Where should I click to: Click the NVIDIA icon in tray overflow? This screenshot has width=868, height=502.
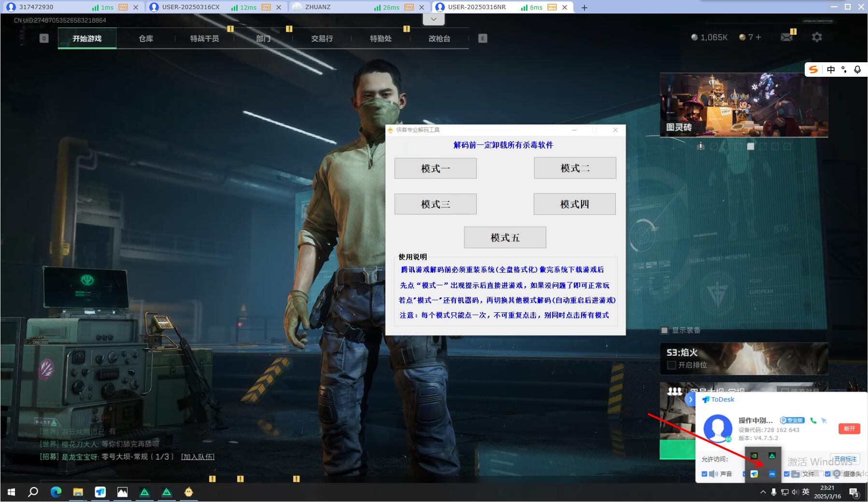[754, 456]
